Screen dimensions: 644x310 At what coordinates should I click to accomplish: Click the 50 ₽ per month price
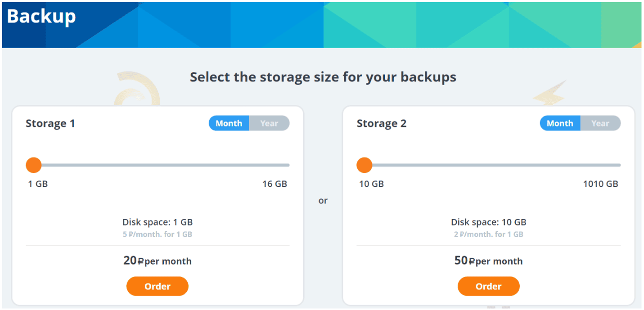488,260
